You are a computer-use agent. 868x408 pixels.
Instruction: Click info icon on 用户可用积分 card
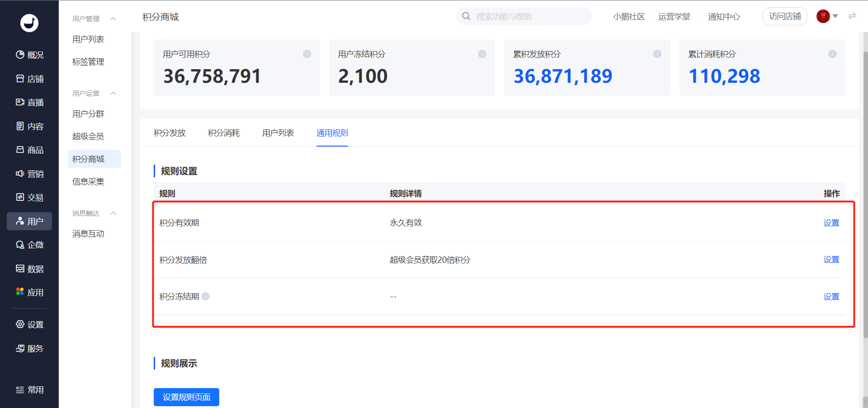click(307, 54)
